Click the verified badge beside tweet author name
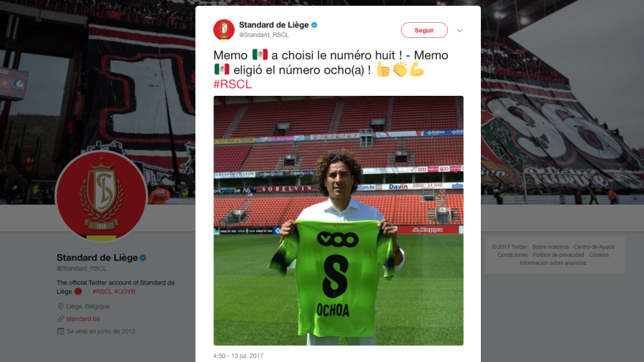The image size is (644, 362). coord(314,25)
